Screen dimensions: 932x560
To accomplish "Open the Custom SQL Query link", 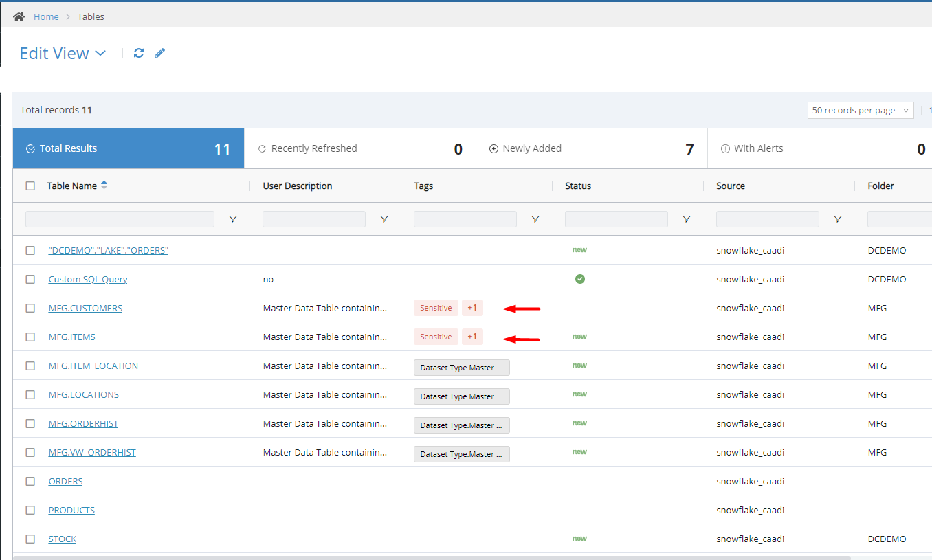I will 88,279.
